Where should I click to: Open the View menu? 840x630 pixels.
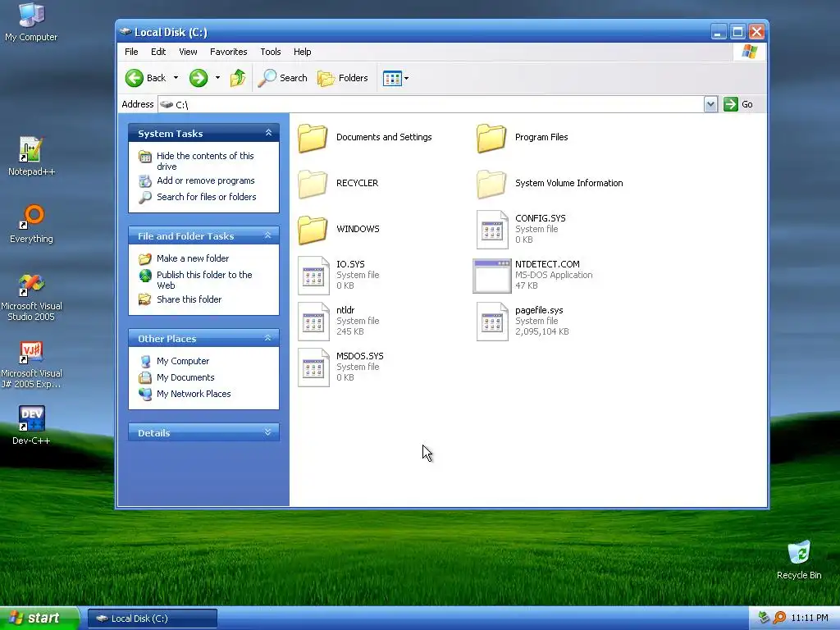coord(188,52)
